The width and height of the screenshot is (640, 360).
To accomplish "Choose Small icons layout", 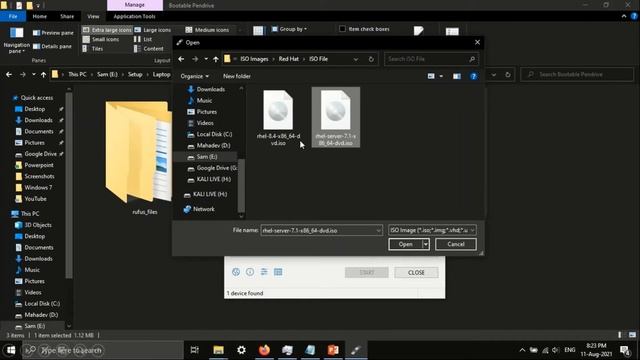I will pyautogui.click(x=101, y=39).
